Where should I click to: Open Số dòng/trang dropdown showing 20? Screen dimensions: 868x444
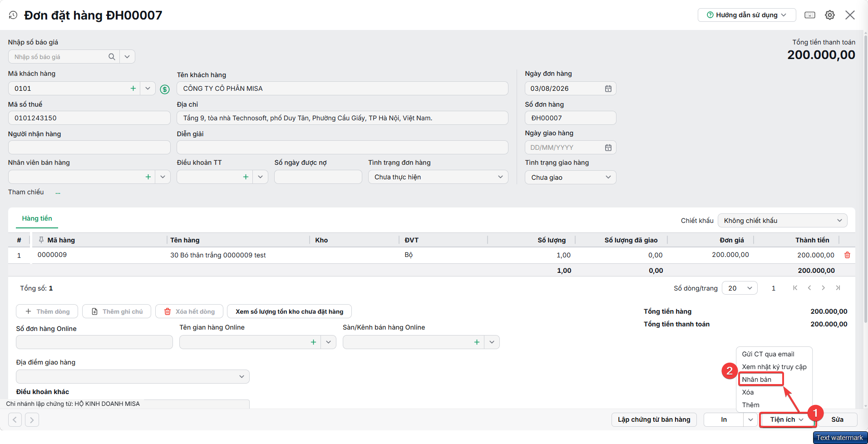[740, 288]
